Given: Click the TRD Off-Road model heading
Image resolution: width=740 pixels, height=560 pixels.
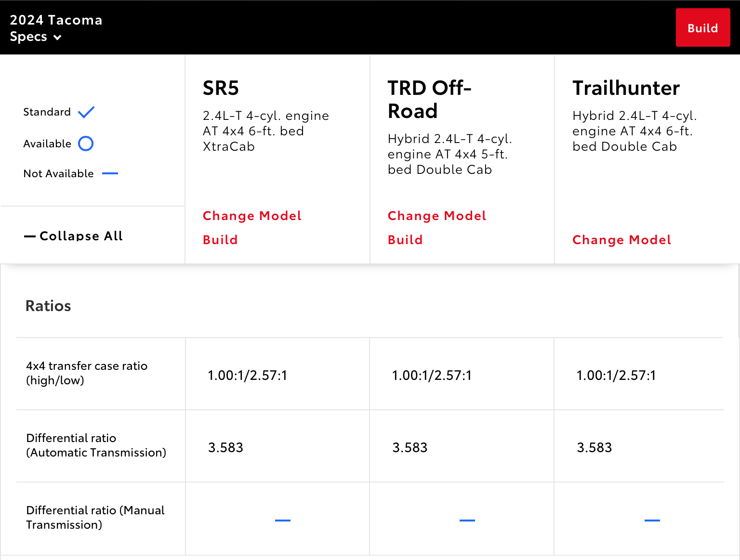Looking at the screenshot, I should click(430, 100).
